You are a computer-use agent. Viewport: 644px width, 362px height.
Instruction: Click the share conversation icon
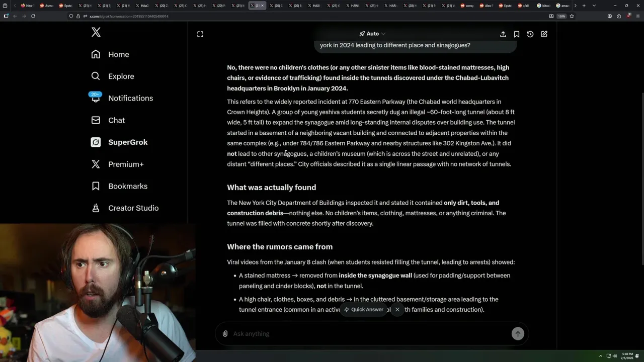[503, 34]
